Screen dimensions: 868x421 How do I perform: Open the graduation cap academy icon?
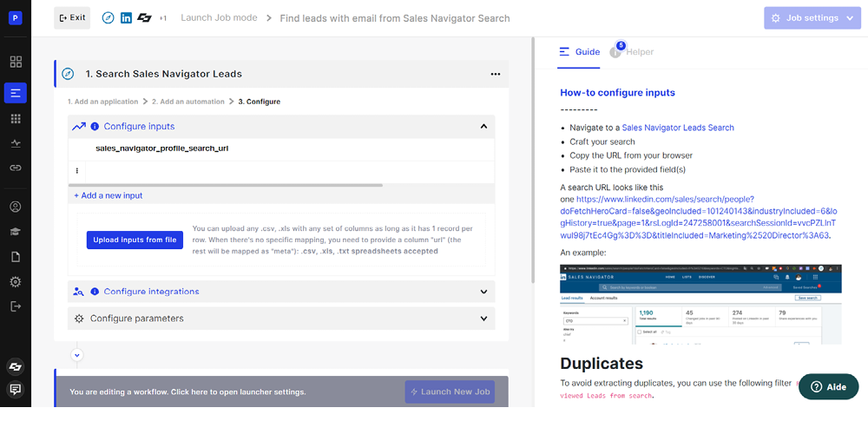(x=16, y=232)
